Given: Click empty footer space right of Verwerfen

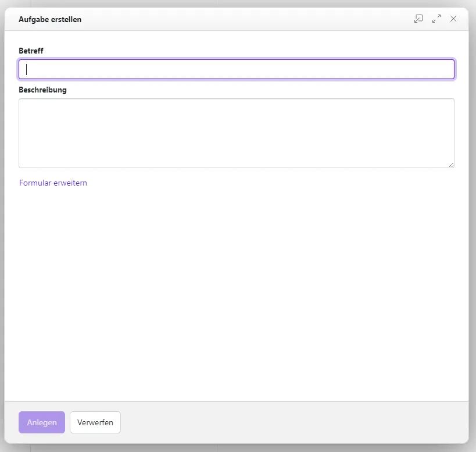Looking at the screenshot, I should coord(291,422).
